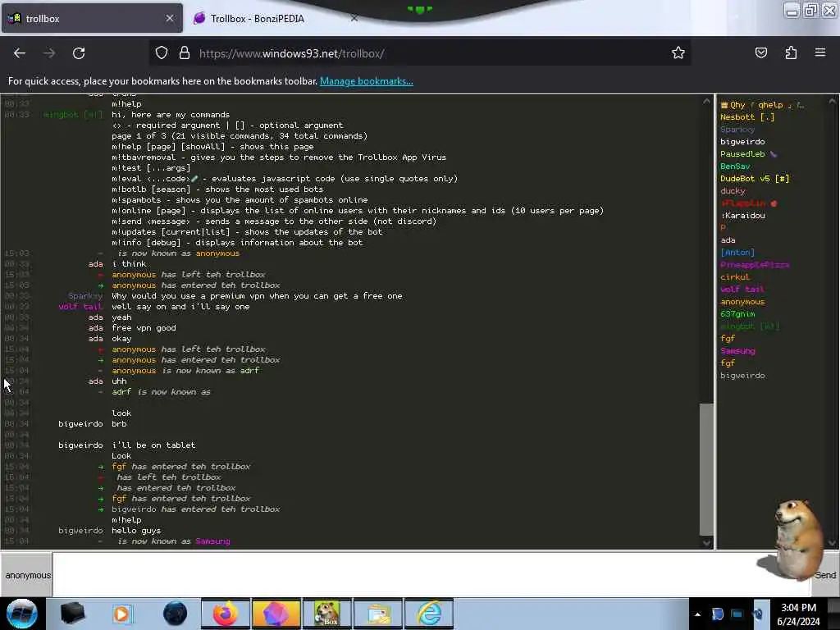Viewport: 840px width, 630px height.
Task: Click the Manage bookmarks link
Action: pos(367,81)
